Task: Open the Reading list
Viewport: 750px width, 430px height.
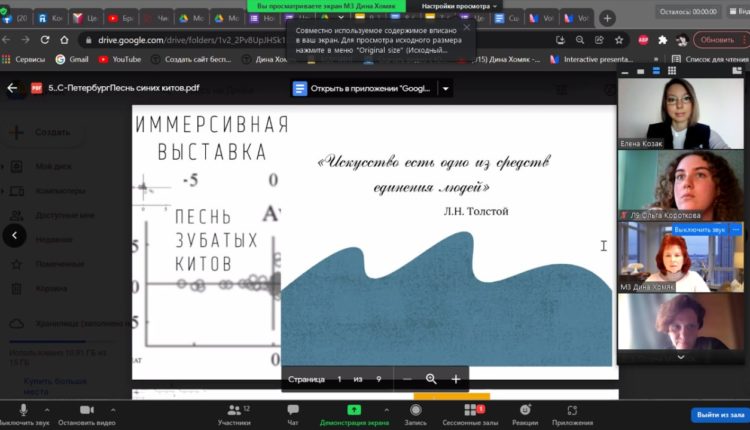Action: [710, 59]
